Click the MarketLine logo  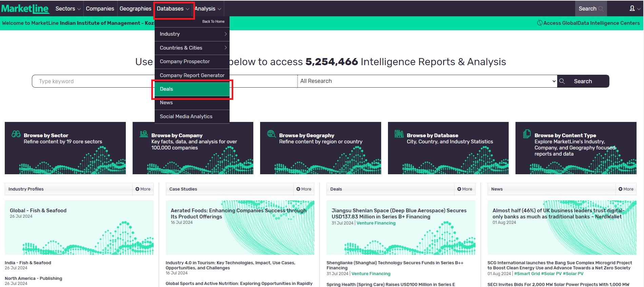25,8
